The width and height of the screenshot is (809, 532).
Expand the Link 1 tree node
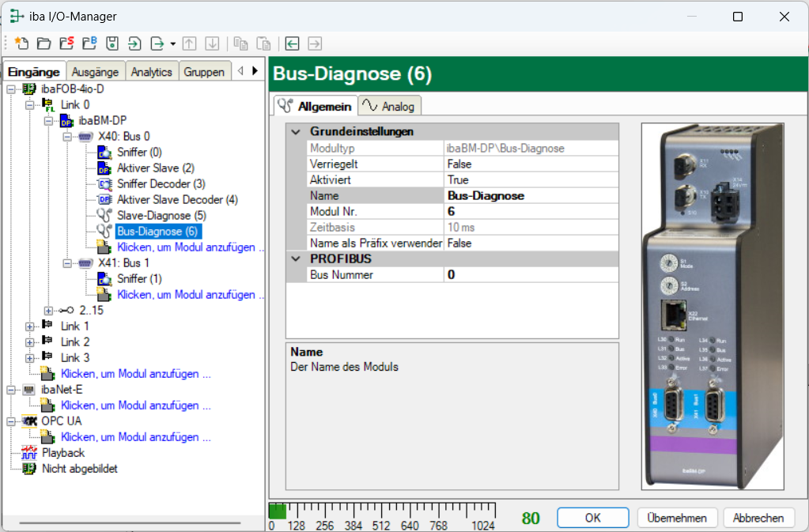pyautogui.click(x=30, y=326)
